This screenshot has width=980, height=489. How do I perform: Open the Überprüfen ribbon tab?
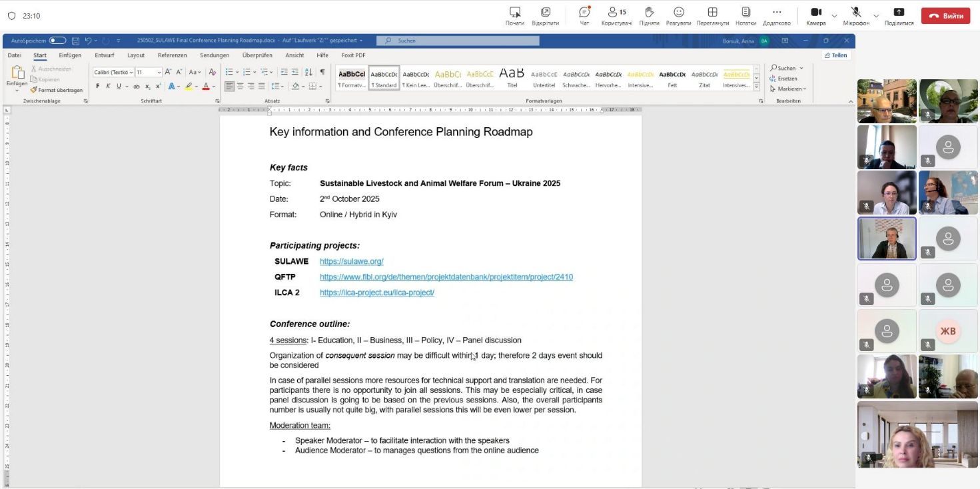tap(257, 55)
